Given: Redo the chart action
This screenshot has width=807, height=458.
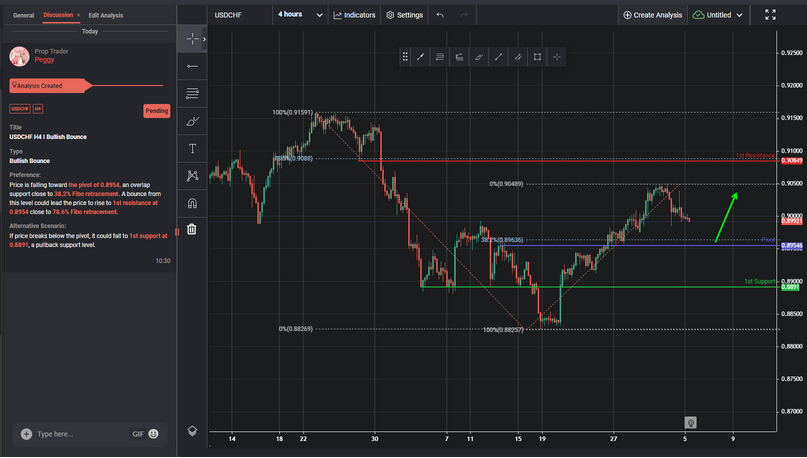Looking at the screenshot, I should [464, 15].
